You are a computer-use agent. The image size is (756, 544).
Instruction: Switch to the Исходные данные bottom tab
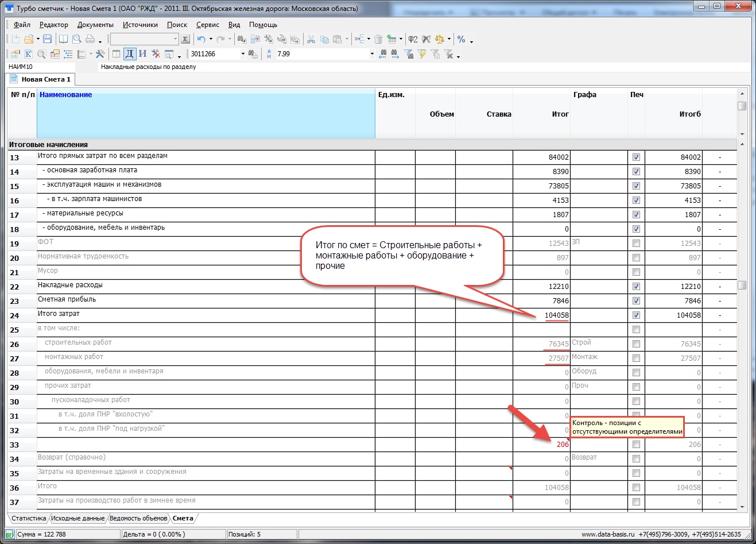pos(77,518)
